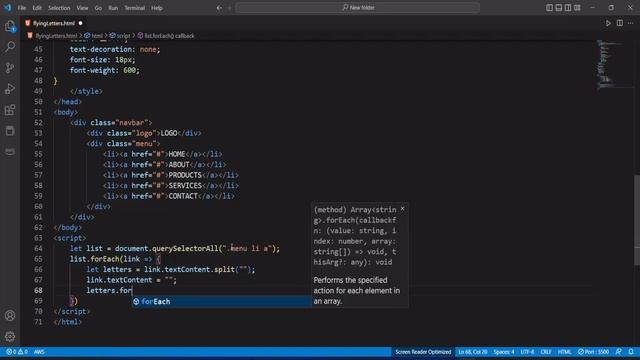Click the LOGO text on line 53
The width and height of the screenshot is (640, 360).
click(x=169, y=133)
